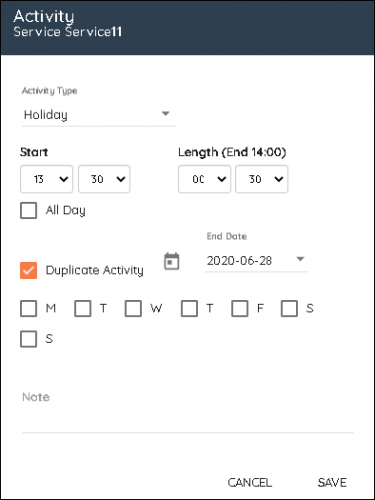Tick the Friday (F) checkbox
375x500 pixels.
click(240, 308)
